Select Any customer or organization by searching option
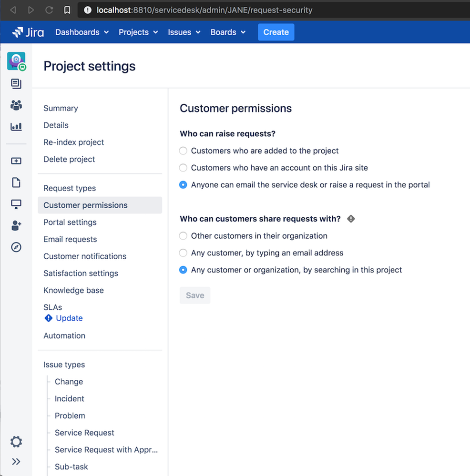This screenshot has width=470, height=476. pyautogui.click(x=183, y=270)
